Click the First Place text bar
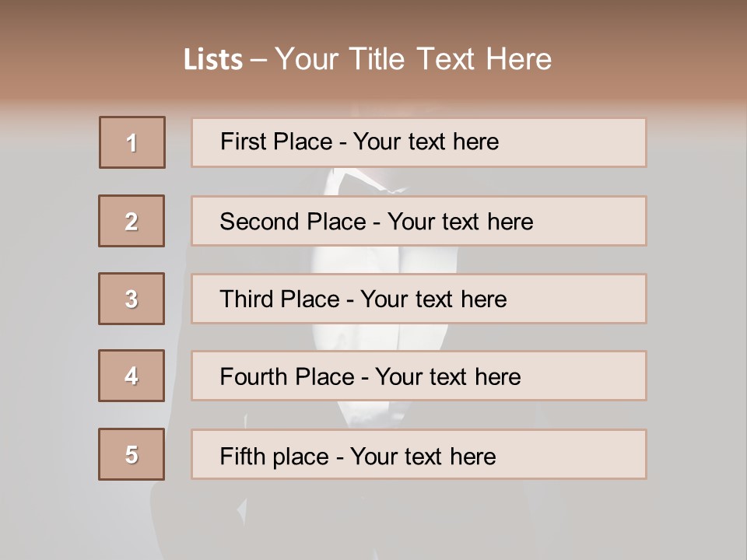This screenshot has height=560, width=747. (419, 142)
